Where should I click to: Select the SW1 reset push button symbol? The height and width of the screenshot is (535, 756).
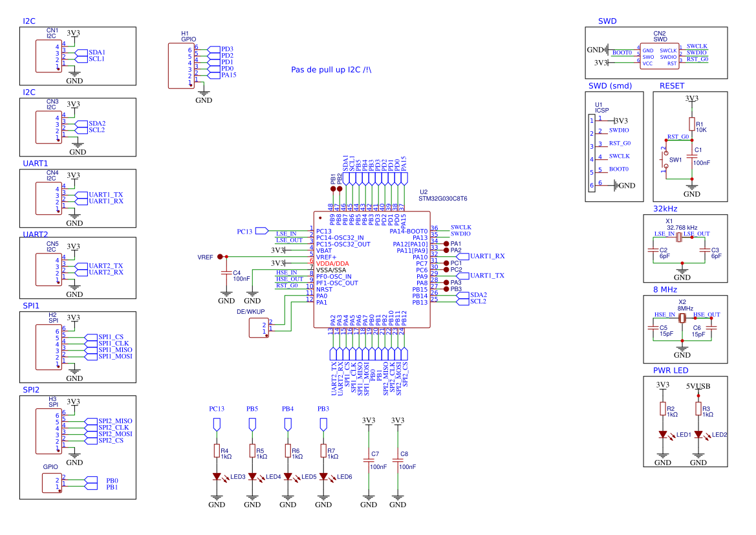coord(664,160)
